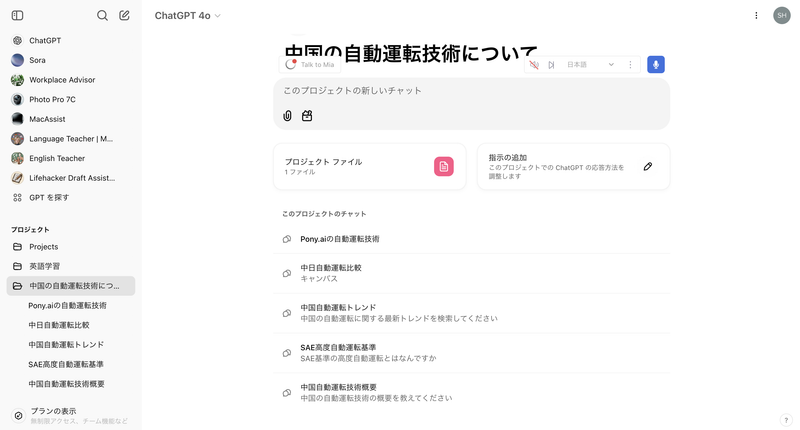Image resolution: width=800 pixels, height=430 pixels.
Task: Click the chat icon beside 中国自動運転技術概要 row
Action: [x=287, y=393]
